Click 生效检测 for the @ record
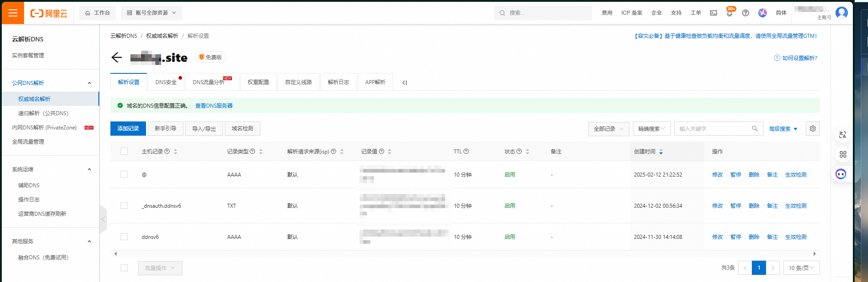868x282 pixels. coord(796,175)
